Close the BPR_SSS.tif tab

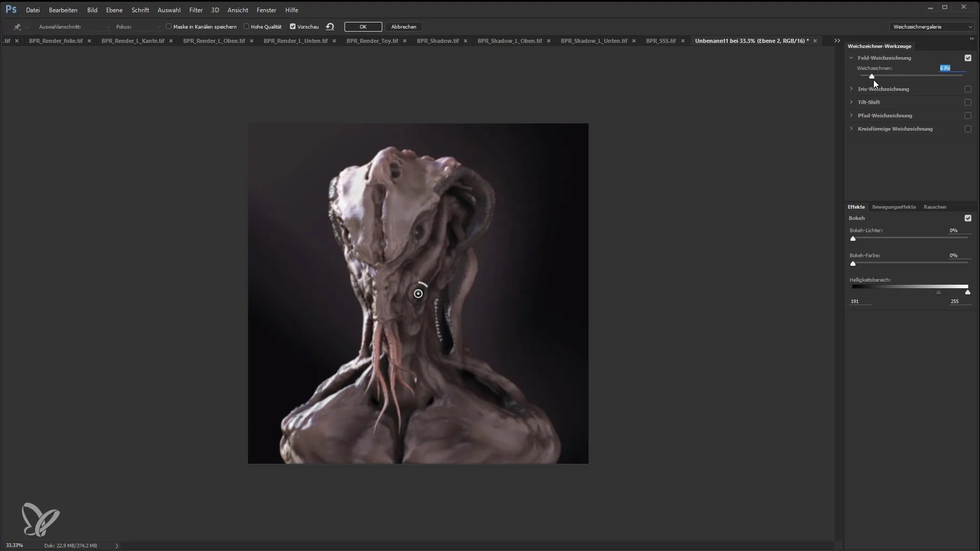click(x=682, y=41)
